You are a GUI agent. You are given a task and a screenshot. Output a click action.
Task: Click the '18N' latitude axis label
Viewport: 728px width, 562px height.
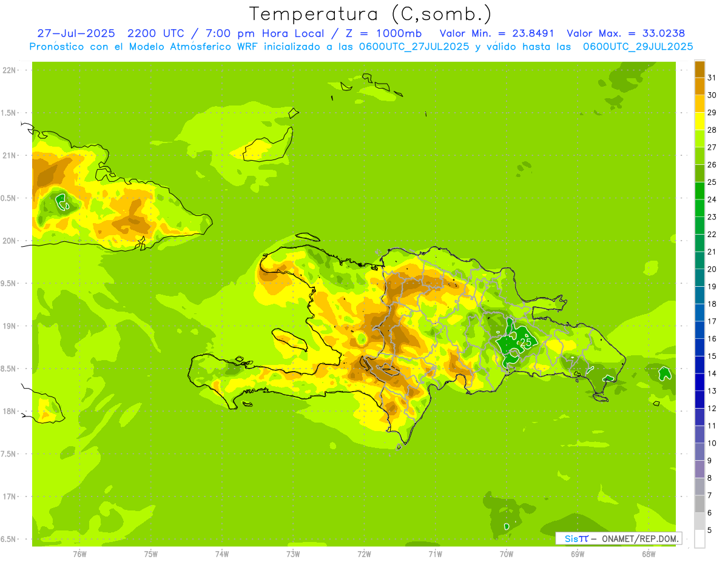coord(10,411)
